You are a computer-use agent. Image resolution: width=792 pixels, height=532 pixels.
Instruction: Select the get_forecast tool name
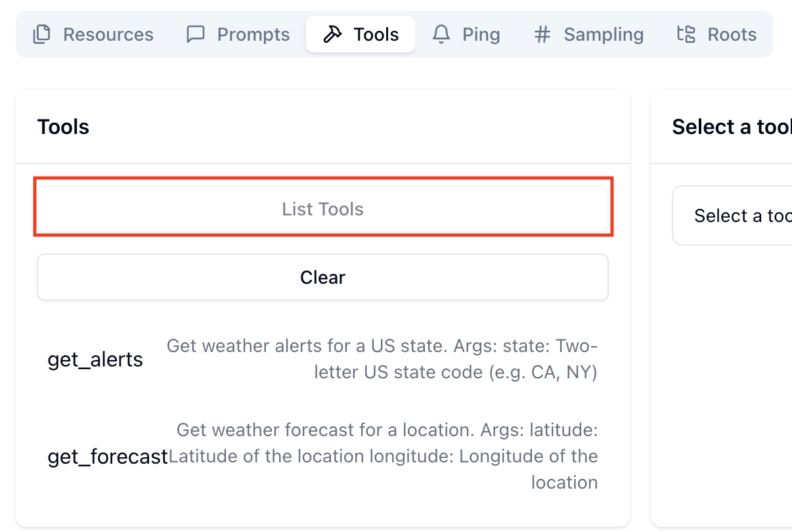[x=108, y=456]
